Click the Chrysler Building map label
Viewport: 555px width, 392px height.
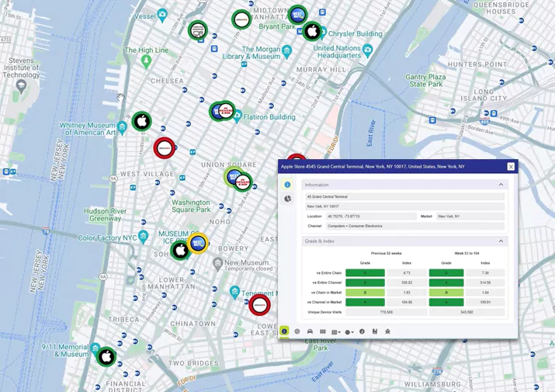(356, 33)
